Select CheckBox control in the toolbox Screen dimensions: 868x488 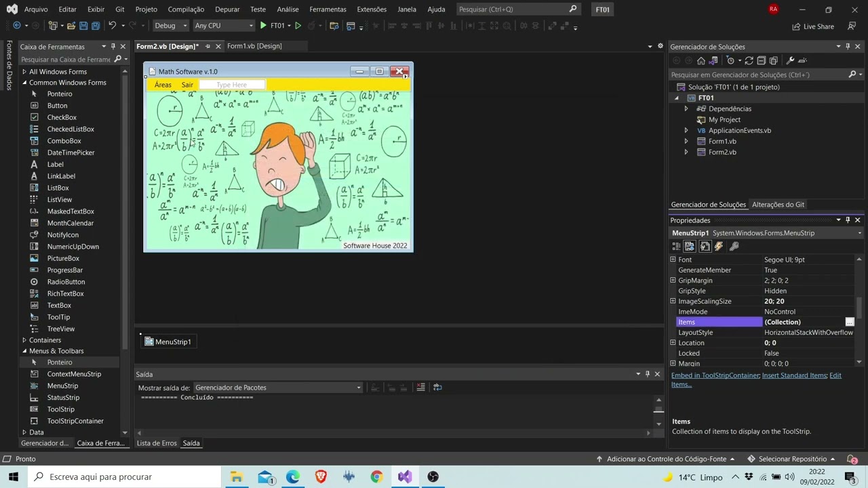[62, 117]
